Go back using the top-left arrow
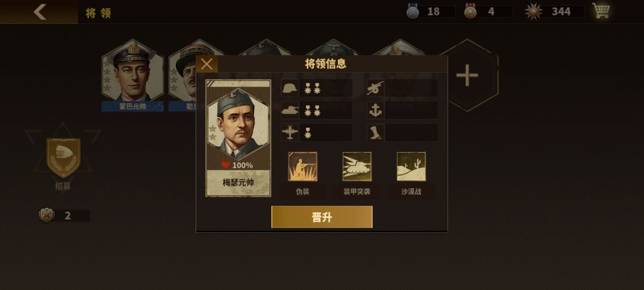Screen dimensions: 644x290 (39, 12)
